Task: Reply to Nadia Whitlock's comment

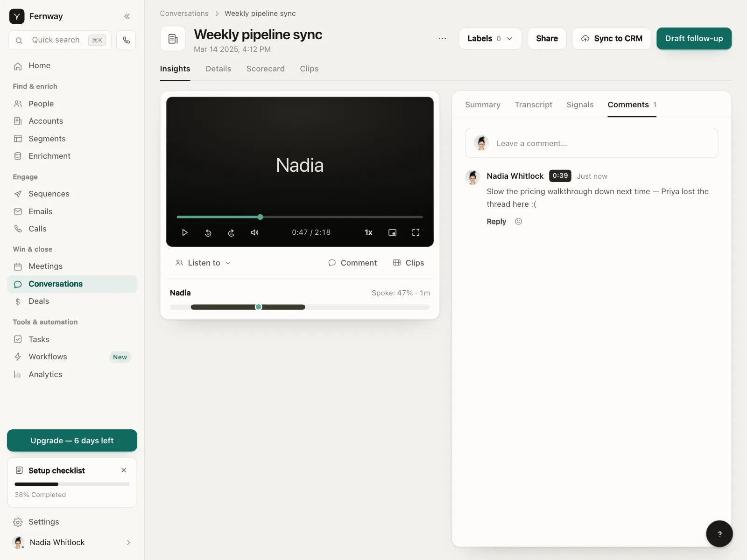Action: pos(496,222)
